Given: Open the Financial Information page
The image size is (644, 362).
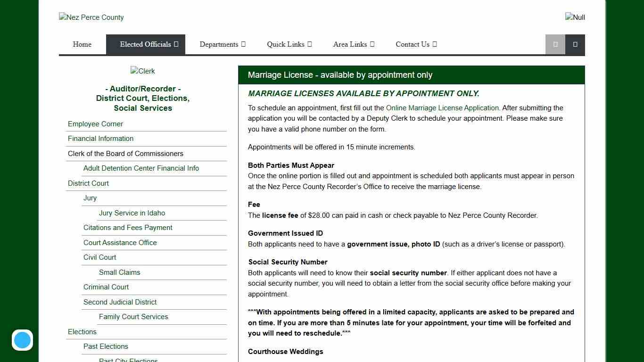Looking at the screenshot, I should tap(100, 139).
